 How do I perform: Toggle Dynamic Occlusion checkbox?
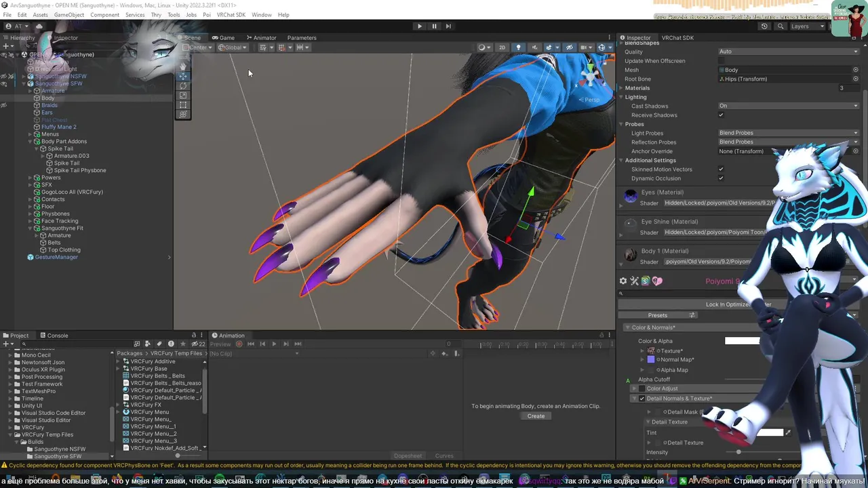(722, 178)
